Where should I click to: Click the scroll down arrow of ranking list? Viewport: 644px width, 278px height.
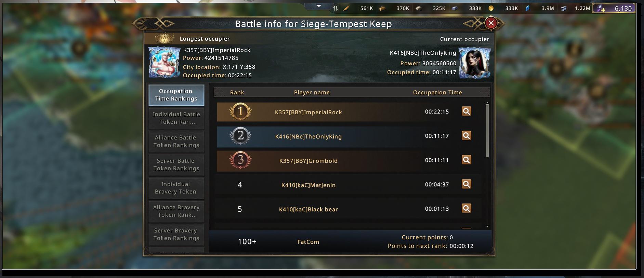tap(487, 226)
